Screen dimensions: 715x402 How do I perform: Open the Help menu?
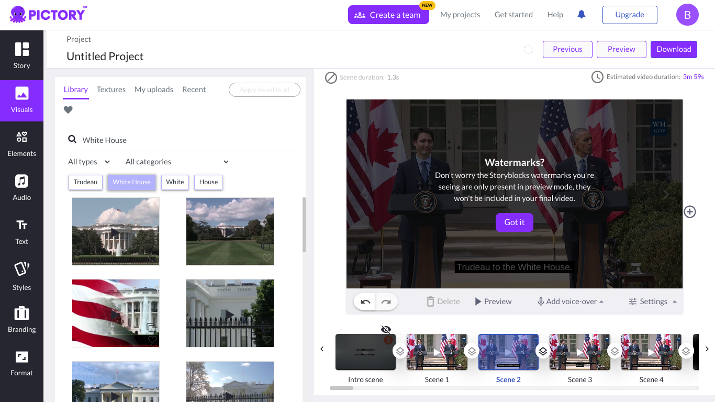[x=555, y=15]
